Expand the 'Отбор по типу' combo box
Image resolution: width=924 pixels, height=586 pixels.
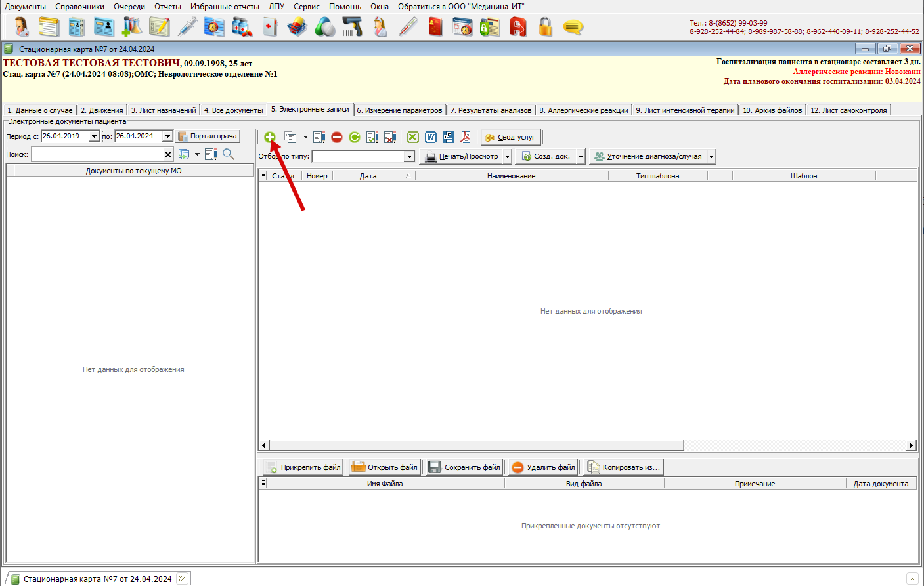point(409,157)
